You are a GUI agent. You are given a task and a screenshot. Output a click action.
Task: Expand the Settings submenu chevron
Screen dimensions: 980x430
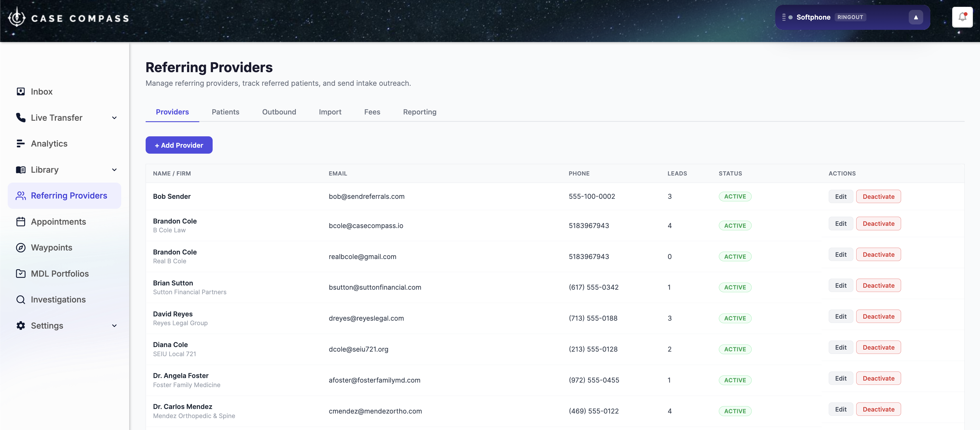tap(114, 326)
